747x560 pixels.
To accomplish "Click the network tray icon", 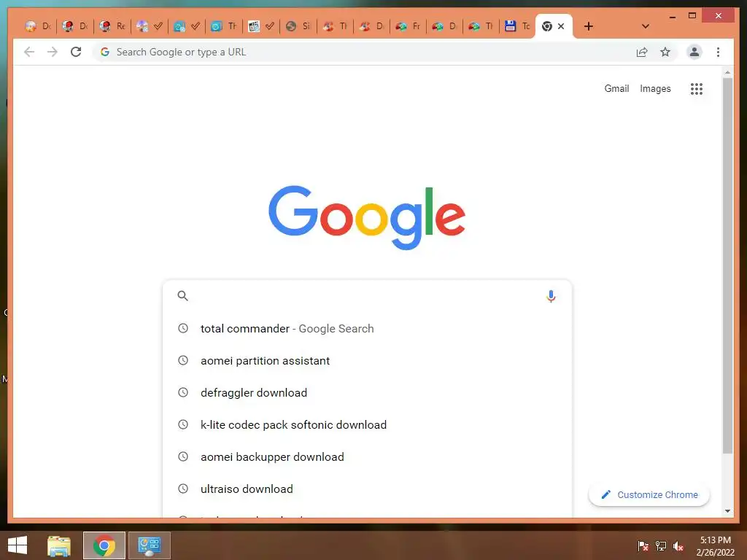I will click(x=661, y=545).
